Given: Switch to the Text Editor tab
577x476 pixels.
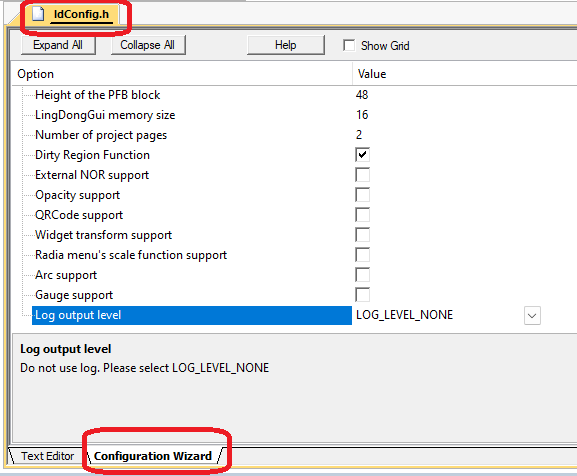Looking at the screenshot, I should 47,456.
